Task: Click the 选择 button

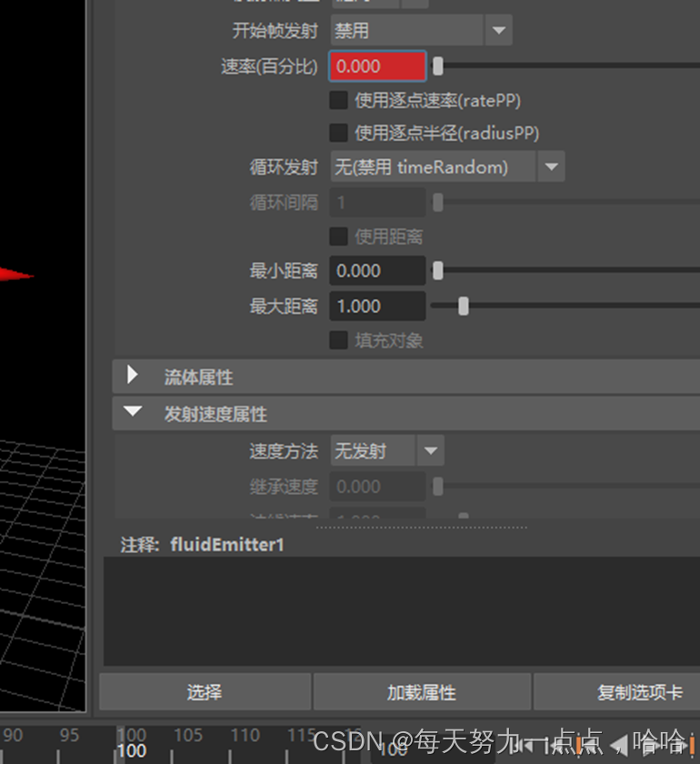Action: click(x=205, y=692)
